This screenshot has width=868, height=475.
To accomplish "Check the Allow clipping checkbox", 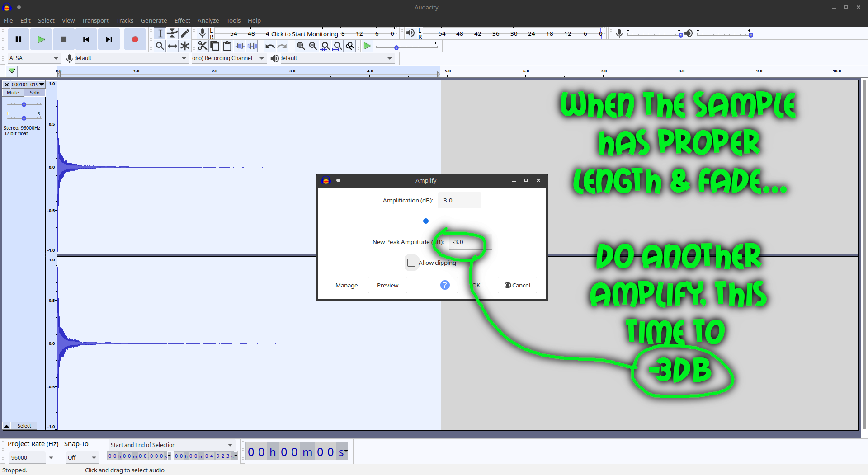I will 411,263.
